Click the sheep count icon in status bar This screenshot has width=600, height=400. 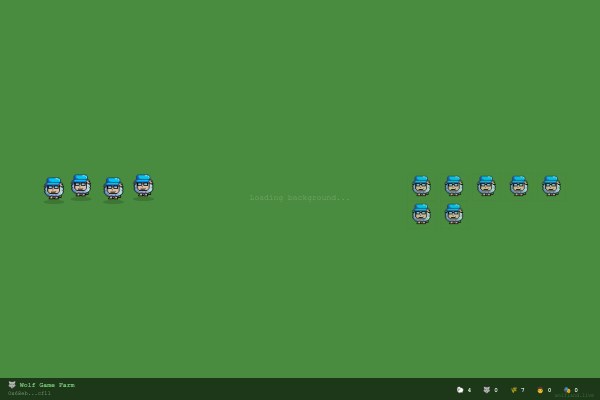point(460,390)
